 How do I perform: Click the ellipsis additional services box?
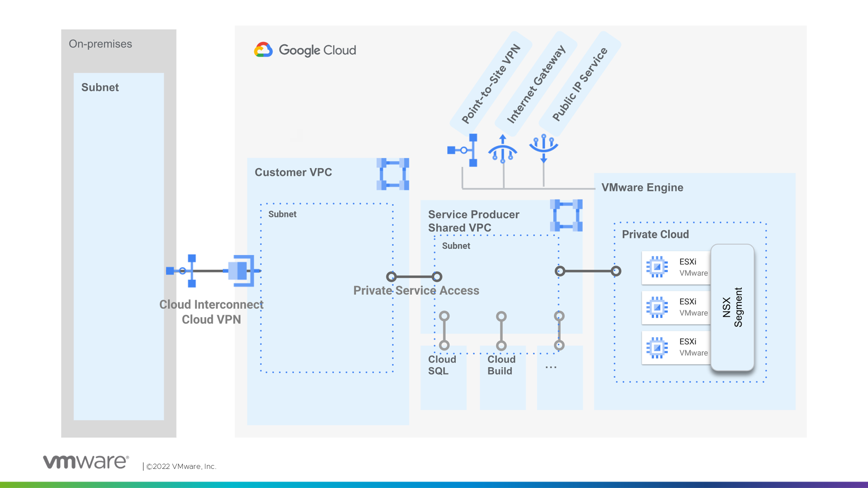click(559, 377)
